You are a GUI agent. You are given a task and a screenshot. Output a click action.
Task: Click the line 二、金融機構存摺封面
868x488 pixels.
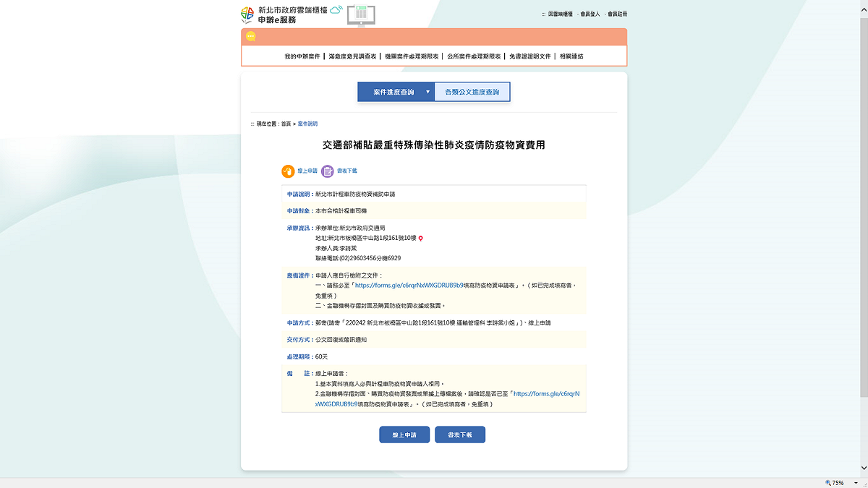(381, 306)
